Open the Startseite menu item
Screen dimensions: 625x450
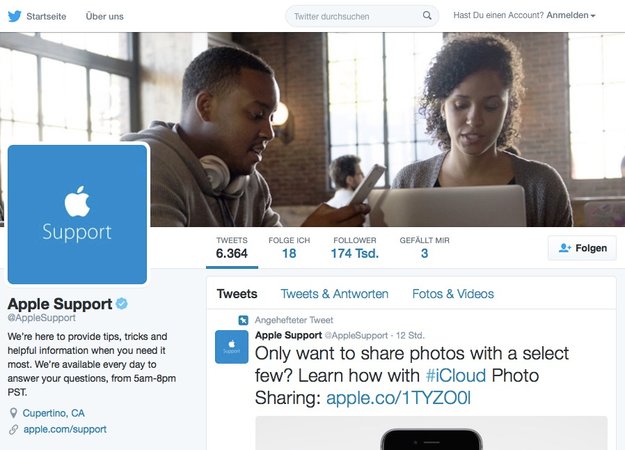pos(46,16)
